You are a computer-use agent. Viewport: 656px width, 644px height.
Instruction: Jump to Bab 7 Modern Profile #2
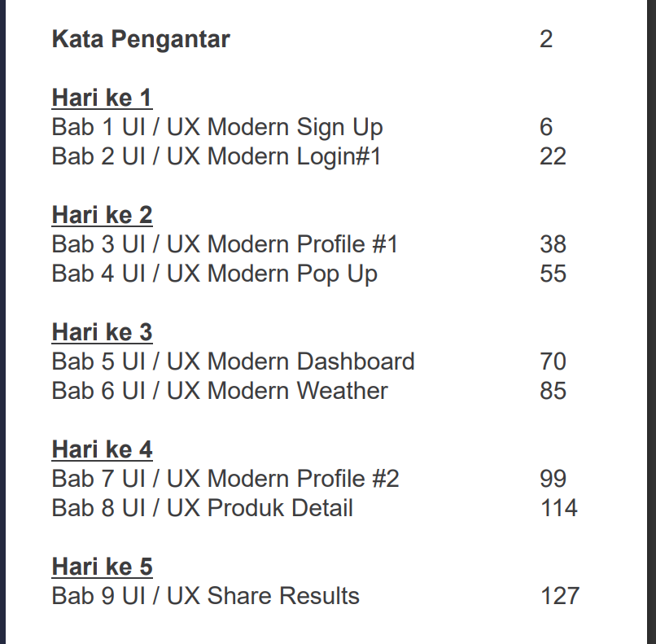[x=225, y=479]
